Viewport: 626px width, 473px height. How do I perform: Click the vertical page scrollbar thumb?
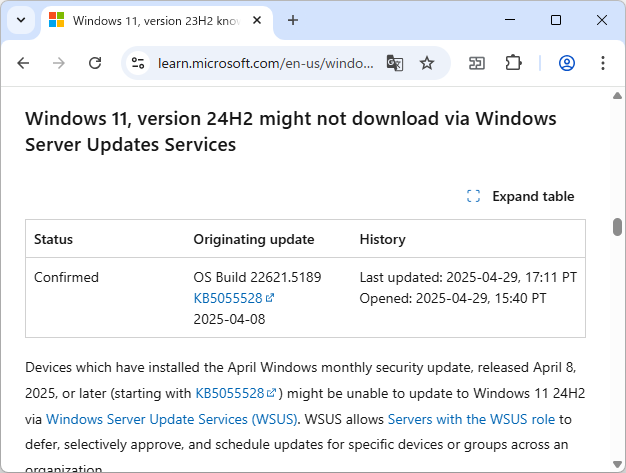[617, 226]
